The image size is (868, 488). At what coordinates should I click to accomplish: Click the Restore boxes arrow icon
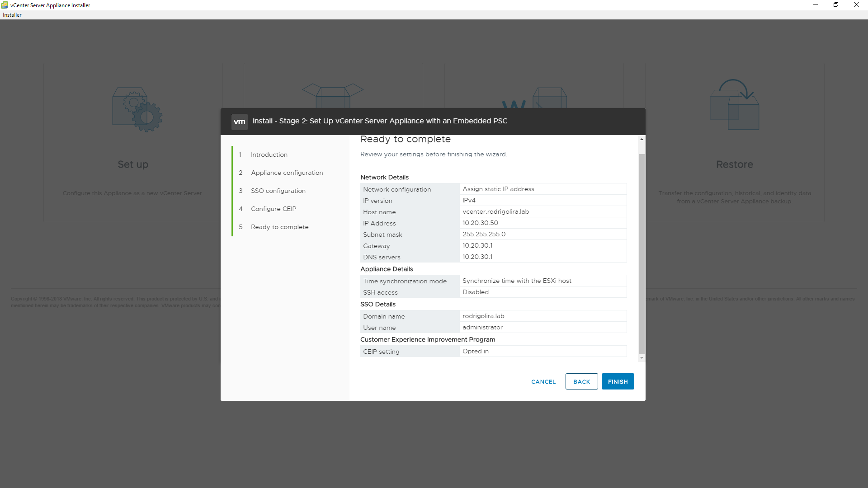click(735, 105)
